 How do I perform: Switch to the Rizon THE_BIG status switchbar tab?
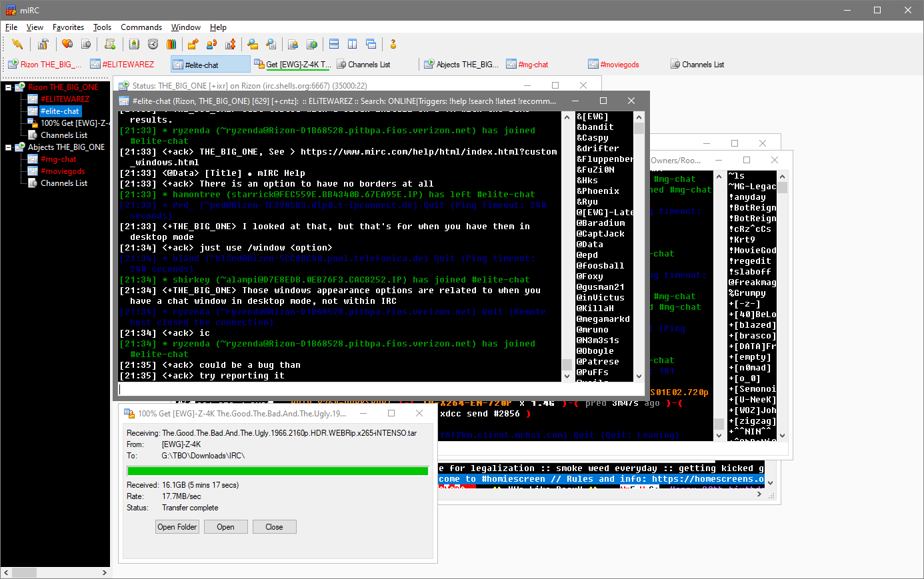pos(45,65)
